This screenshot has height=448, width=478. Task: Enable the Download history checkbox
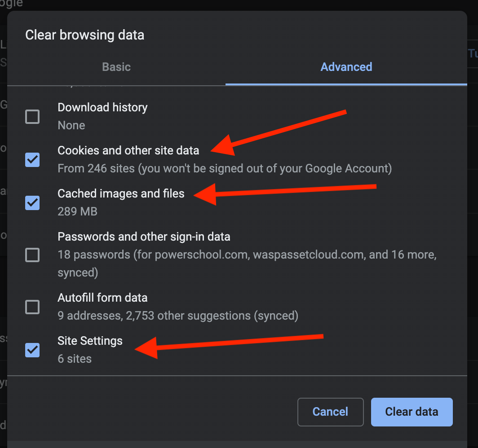tap(32, 117)
